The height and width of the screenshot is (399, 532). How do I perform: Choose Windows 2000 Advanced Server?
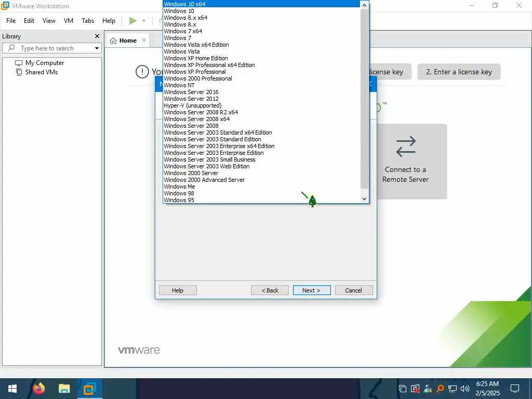(262, 180)
